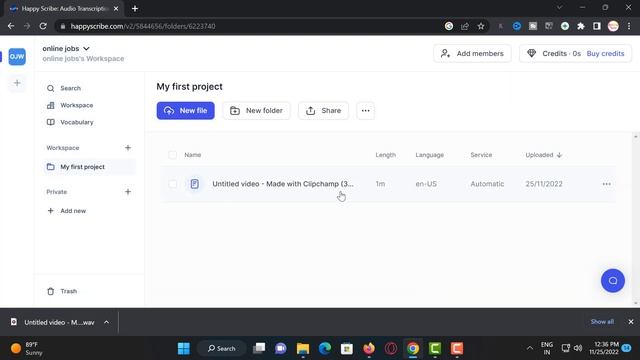The image size is (640, 360).
Task: Click the Length column header
Action: [x=385, y=155]
